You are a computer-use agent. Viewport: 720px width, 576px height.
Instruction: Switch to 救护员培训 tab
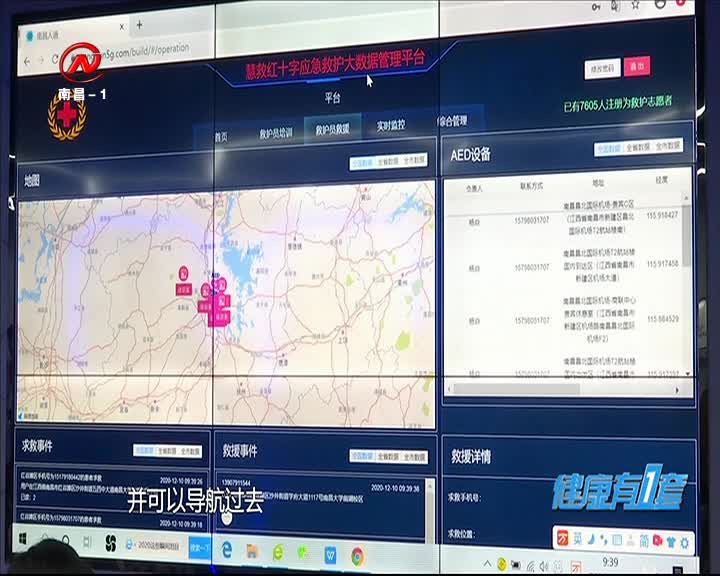click(275, 133)
